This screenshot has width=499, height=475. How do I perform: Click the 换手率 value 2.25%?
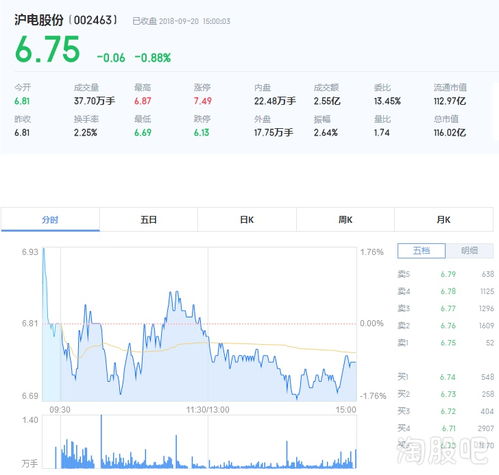86,133
